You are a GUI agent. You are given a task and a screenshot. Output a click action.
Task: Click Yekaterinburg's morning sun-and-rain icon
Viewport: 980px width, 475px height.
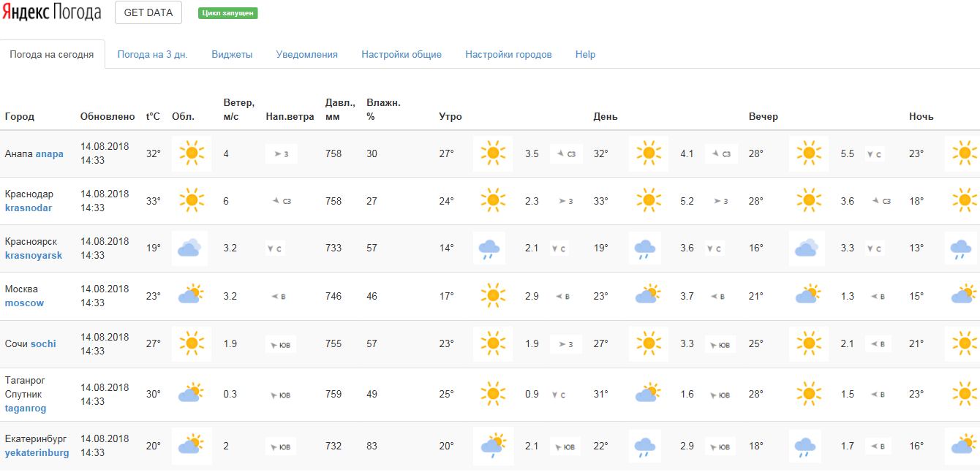491,446
